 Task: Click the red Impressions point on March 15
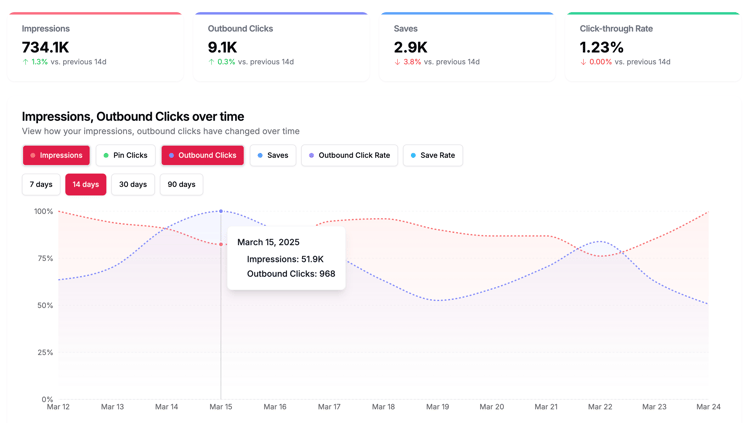click(221, 244)
